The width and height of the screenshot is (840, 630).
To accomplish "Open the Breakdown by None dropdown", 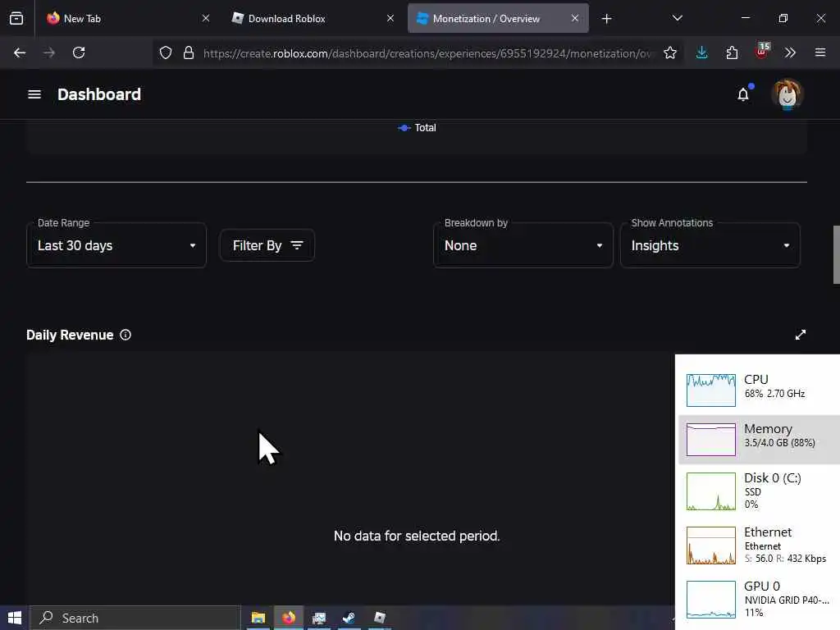I will tap(523, 245).
